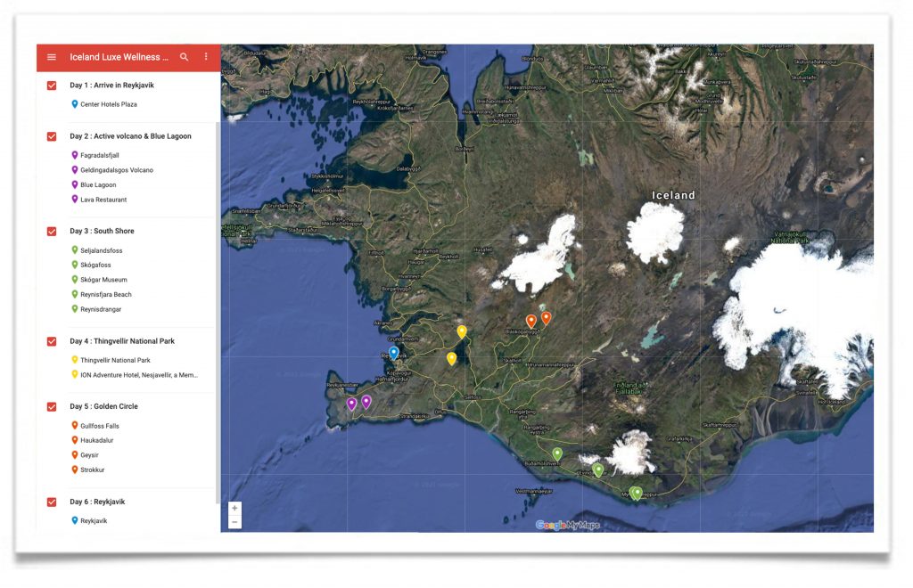Select ION Adventure Hotel, Nesjavellir entry
The height and width of the screenshot is (588, 913).
tap(139, 375)
